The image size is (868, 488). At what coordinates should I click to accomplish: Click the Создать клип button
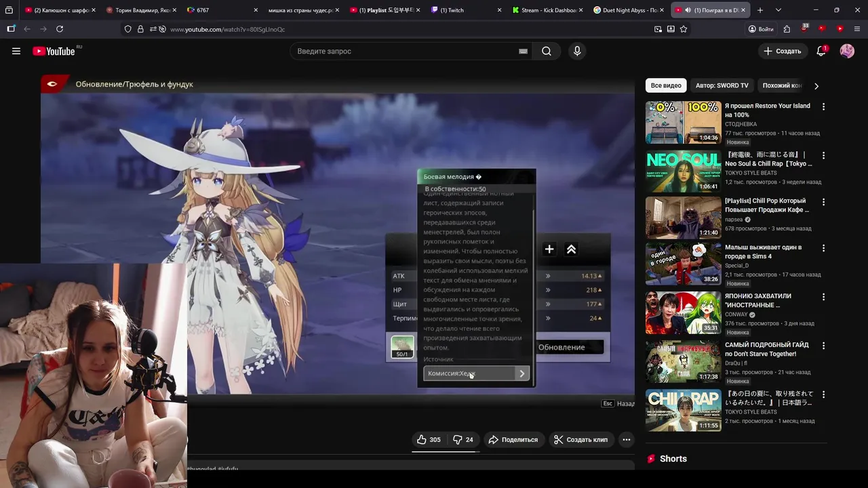(x=580, y=439)
